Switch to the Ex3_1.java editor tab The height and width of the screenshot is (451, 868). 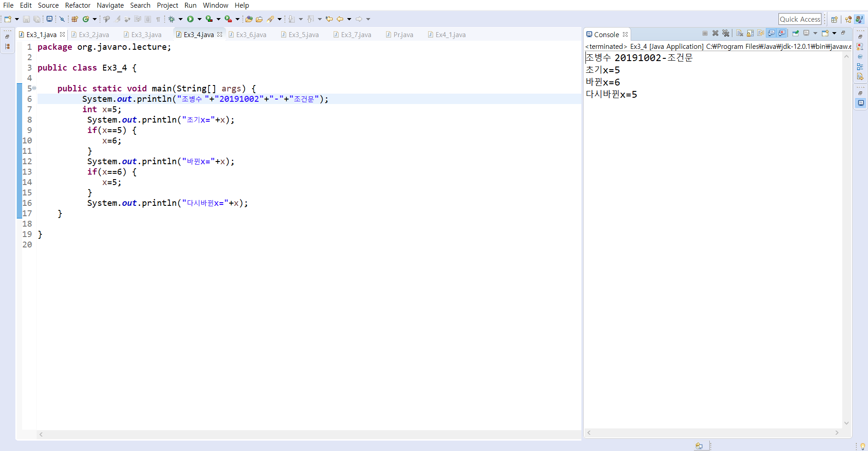point(42,34)
